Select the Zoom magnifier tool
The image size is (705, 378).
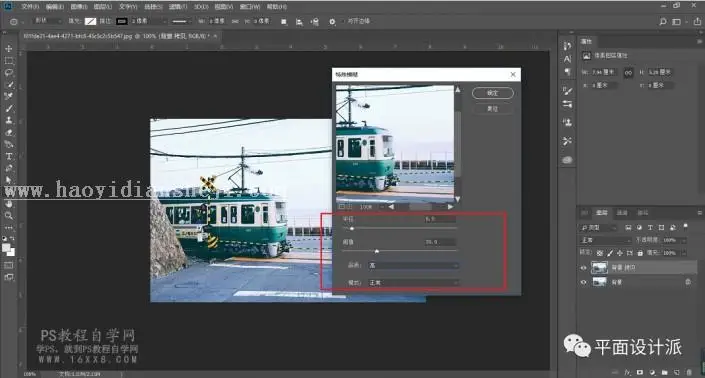(x=9, y=216)
